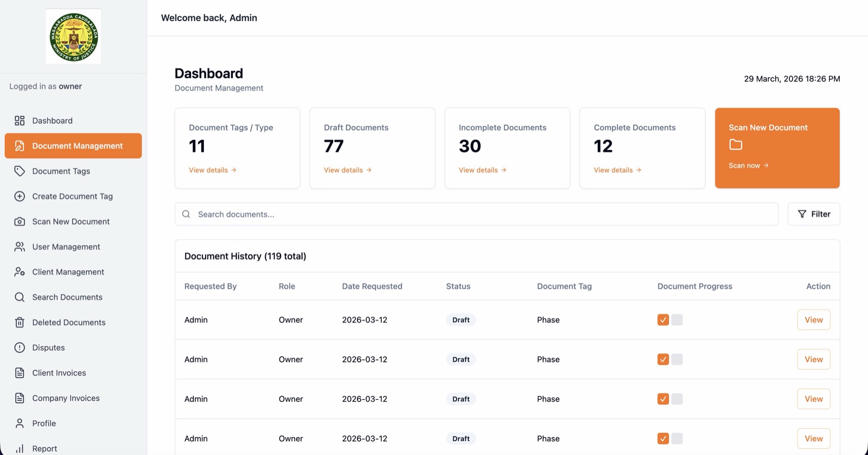Image resolution: width=868 pixels, height=455 pixels.
Task: Click the Document Tags tag icon
Action: click(x=20, y=171)
